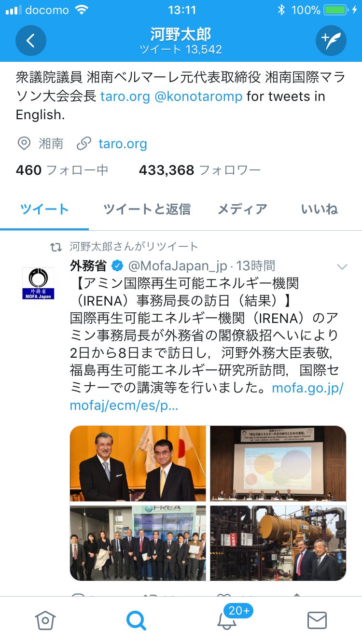Open the Messages envelope icon
Viewport: 362px width, 644px height.
[x=317, y=620]
